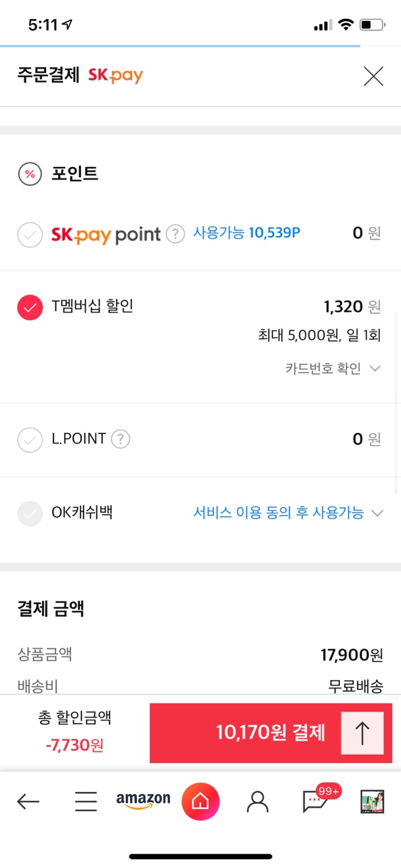Open the recently viewed product thumbnail

click(x=372, y=802)
